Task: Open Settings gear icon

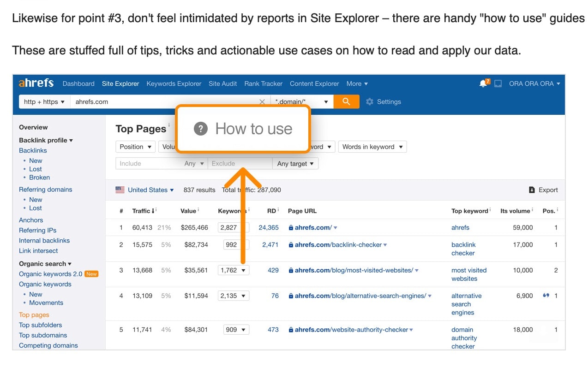Action: coord(370,102)
